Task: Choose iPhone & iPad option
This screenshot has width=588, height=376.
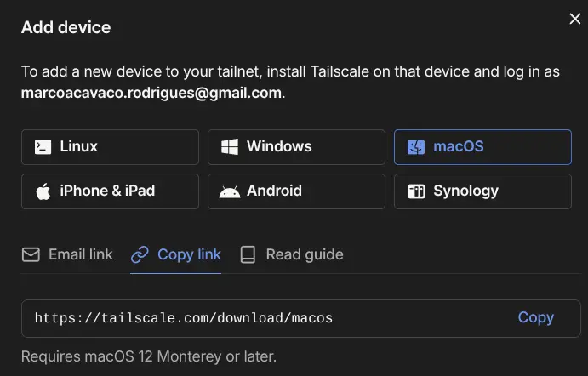Action: (110, 191)
